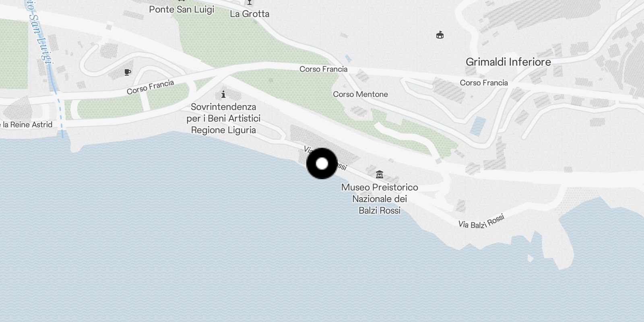Click the La Grotta label
The image size is (644, 322).
[x=250, y=14]
